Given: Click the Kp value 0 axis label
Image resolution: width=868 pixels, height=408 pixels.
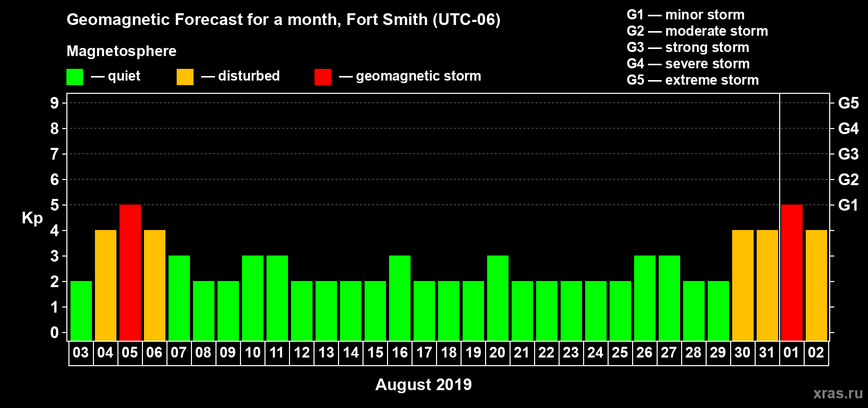Looking at the screenshot, I should coord(55,333).
